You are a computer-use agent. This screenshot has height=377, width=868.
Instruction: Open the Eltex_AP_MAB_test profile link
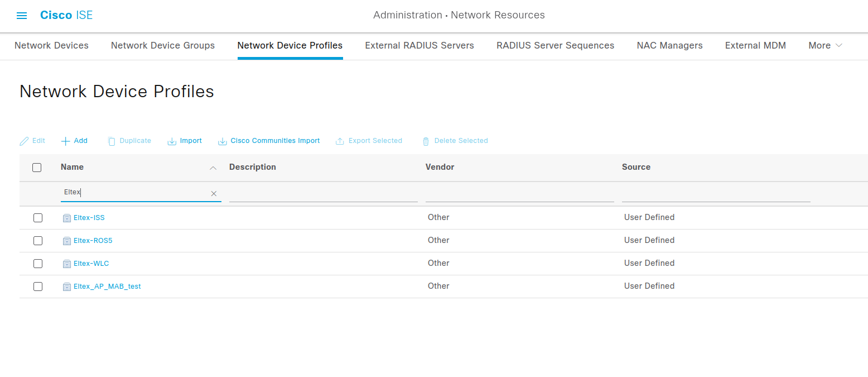pyautogui.click(x=107, y=287)
